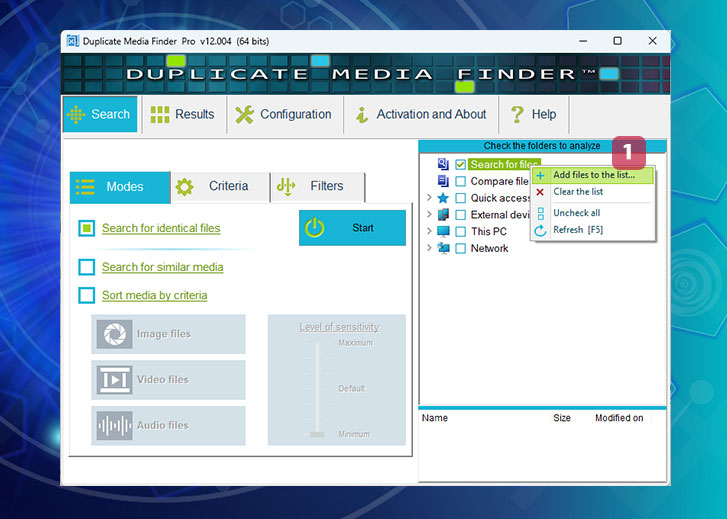Expand the This PC tree node
Screen dimensions: 727x519
[x=429, y=231]
